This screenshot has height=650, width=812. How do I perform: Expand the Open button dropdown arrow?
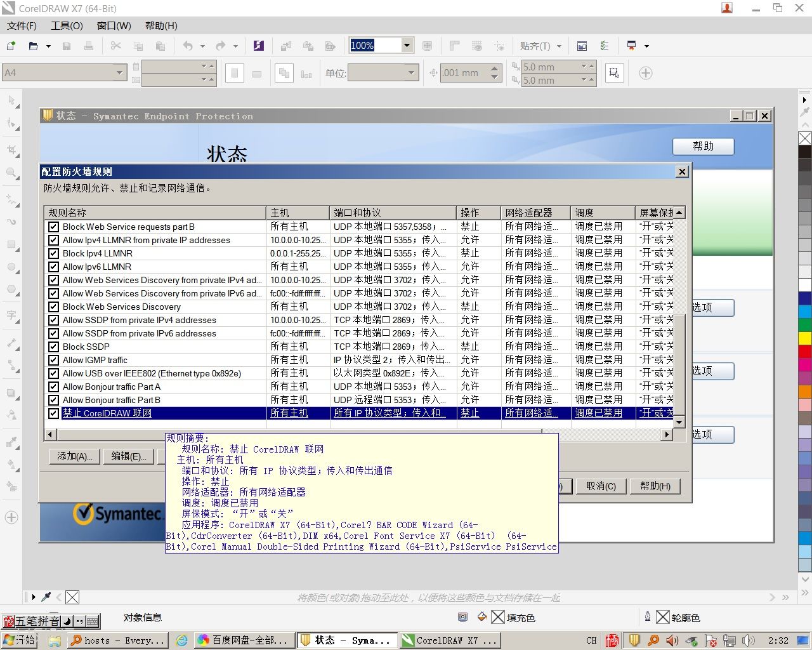pyautogui.click(x=48, y=46)
